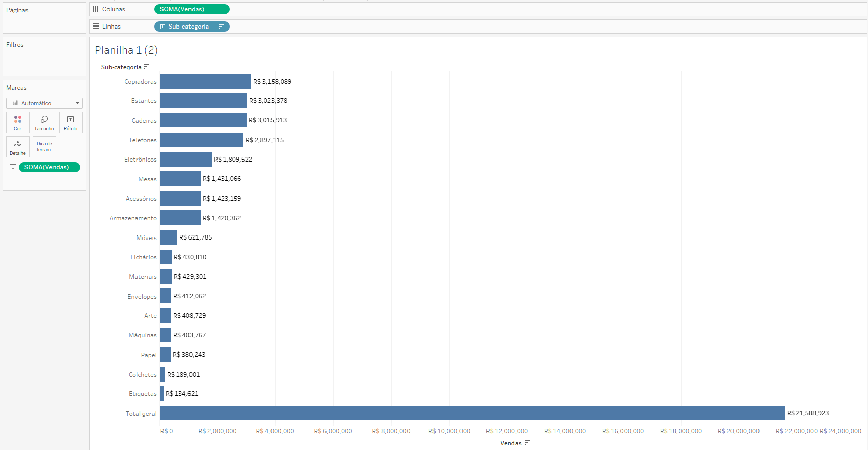Viewport: 868px width, 450px height.
Task: Select the Materiais row label
Action: 143,277
